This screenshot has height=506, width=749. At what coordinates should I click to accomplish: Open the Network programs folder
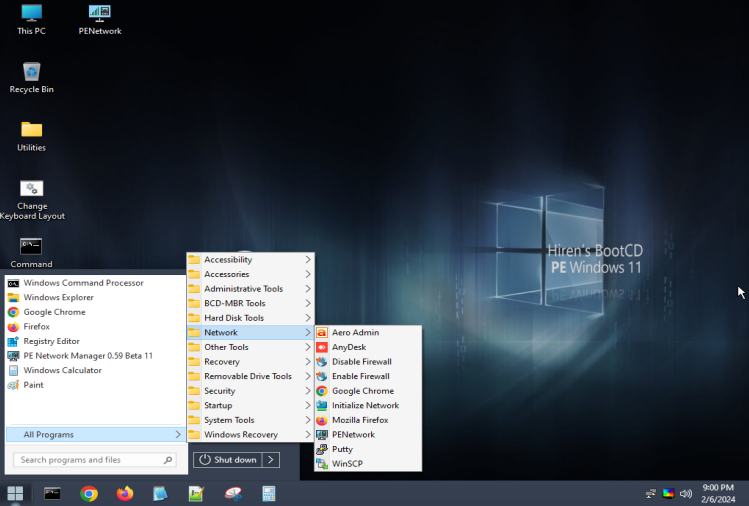point(250,333)
